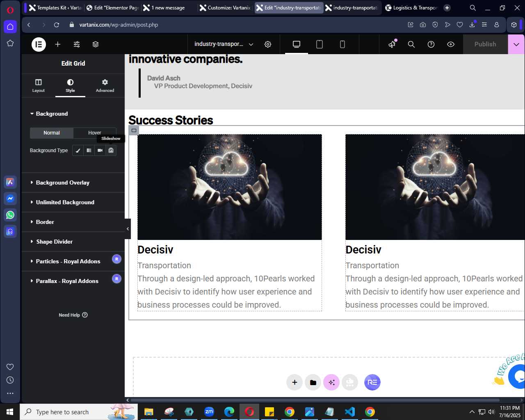The image size is (525, 420).
Task: Switch to desktop device view
Action: coord(297,44)
